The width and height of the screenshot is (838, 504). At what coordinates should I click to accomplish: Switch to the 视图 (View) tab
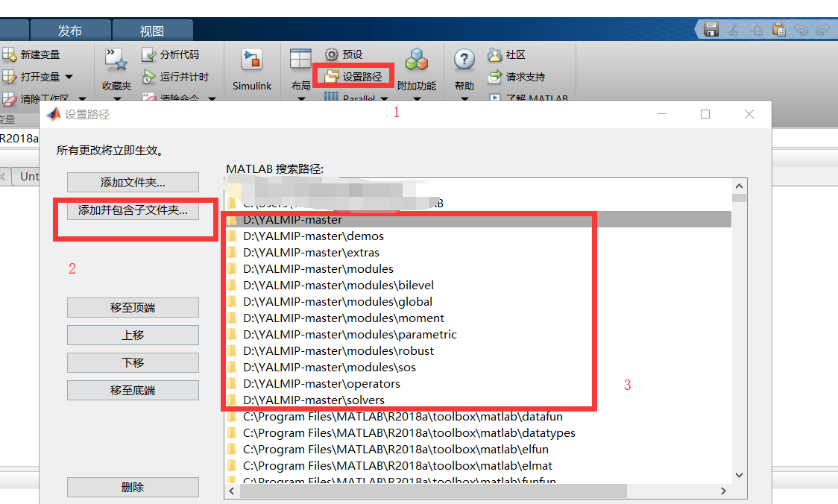[x=152, y=31]
